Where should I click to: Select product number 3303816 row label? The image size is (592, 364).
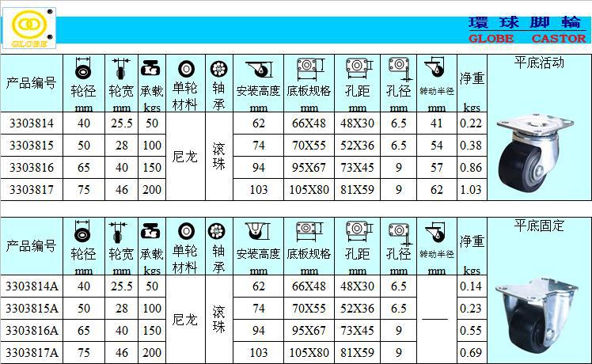click(31, 169)
